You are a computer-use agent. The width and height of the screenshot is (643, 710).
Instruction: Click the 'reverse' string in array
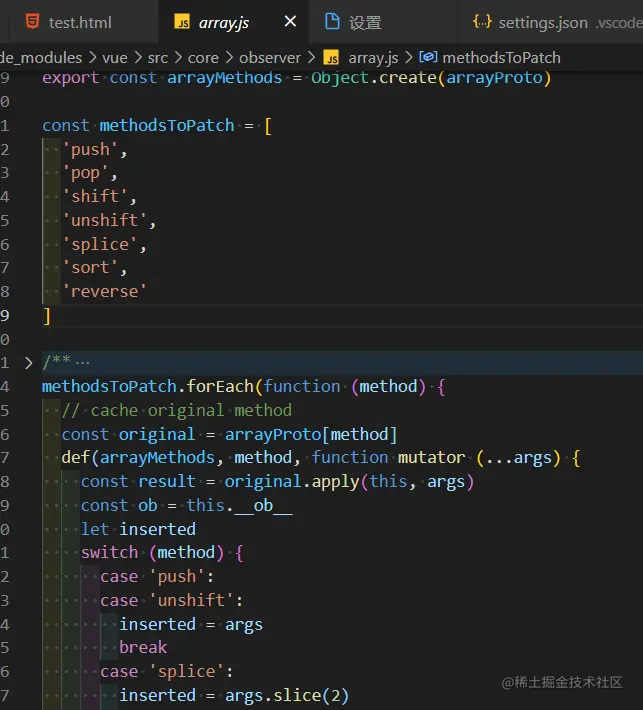[104, 292]
